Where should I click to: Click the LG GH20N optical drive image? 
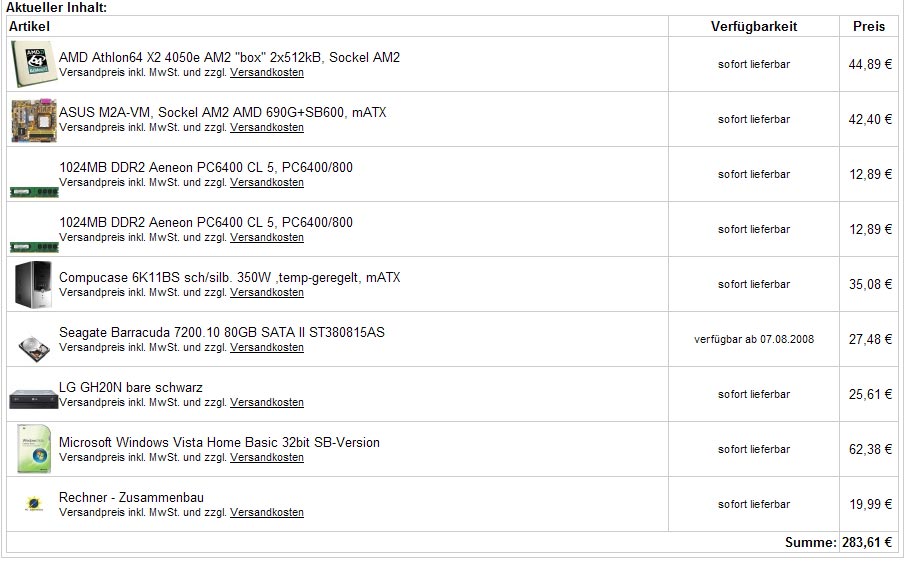click(x=33, y=399)
